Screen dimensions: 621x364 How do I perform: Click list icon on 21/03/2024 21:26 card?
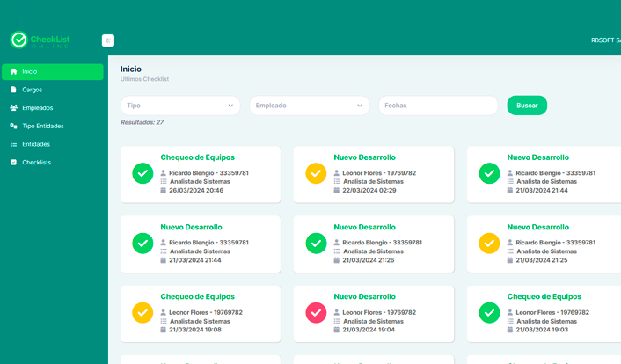(337, 251)
